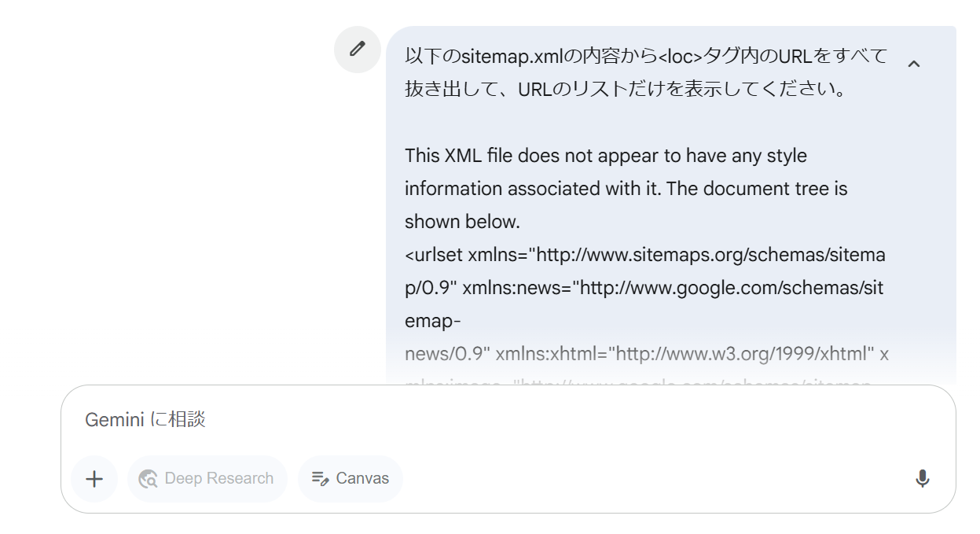This screenshot has width=980, height=534.
Task: Collapse the user message with the chevron
Action: click(913, 64)
